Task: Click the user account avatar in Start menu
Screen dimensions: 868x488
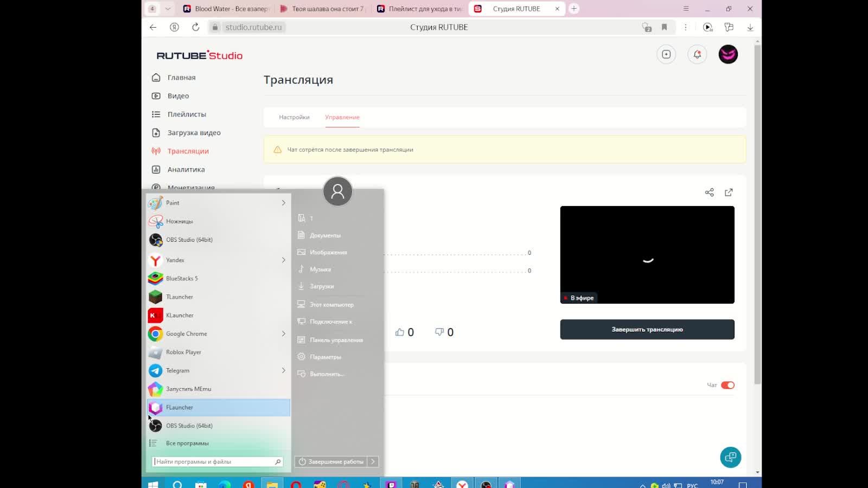Action: (337, 191)
